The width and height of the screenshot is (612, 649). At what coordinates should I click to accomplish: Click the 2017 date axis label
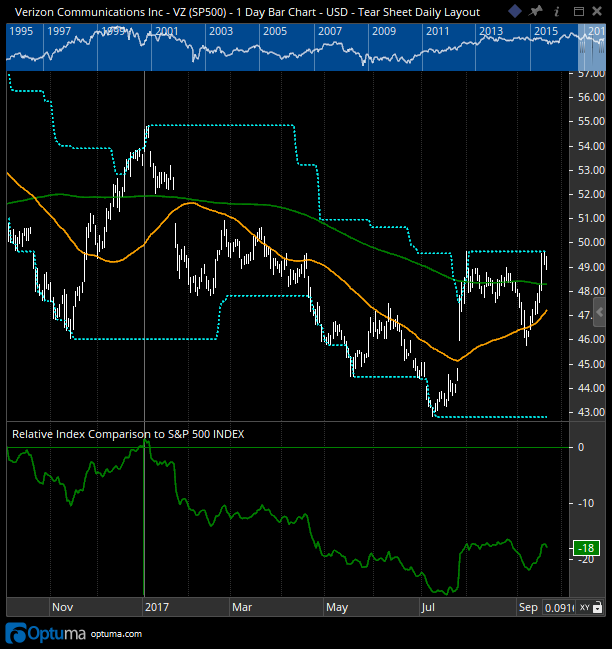pos(157,607)
